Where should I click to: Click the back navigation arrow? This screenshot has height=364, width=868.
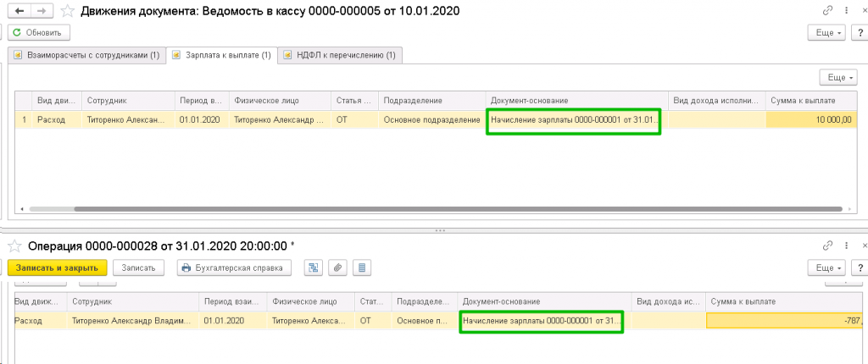(x=17, y=11)
